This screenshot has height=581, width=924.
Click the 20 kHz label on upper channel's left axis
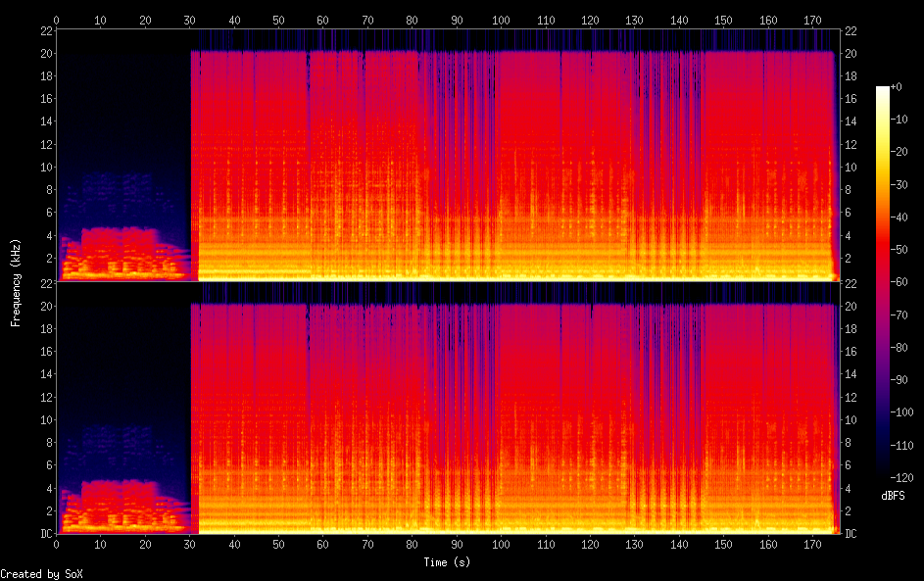[45, 54]
